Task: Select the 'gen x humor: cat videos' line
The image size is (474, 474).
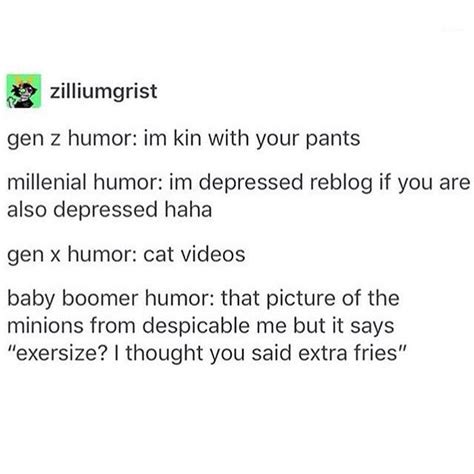Action: [126, 255]
